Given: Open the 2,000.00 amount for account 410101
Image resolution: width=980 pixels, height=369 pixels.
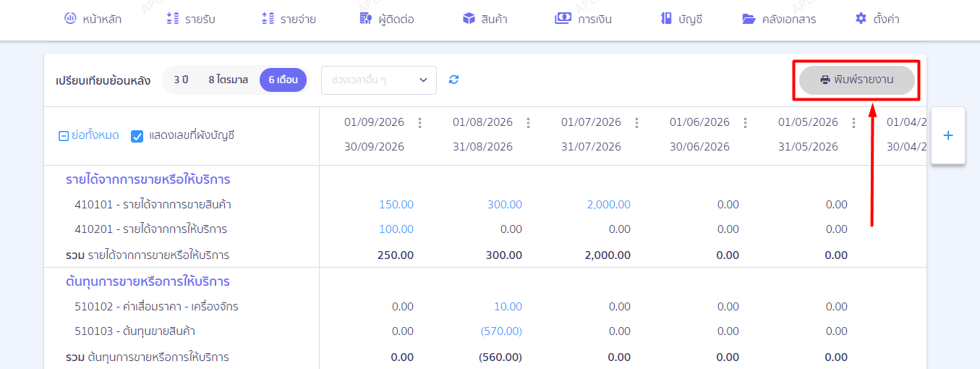Looking at the screenshot, I should pos(609,205).
